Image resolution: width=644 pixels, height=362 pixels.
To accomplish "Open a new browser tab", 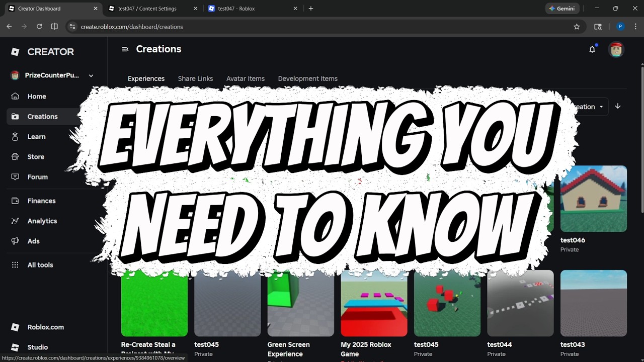I will pos(310,9).
